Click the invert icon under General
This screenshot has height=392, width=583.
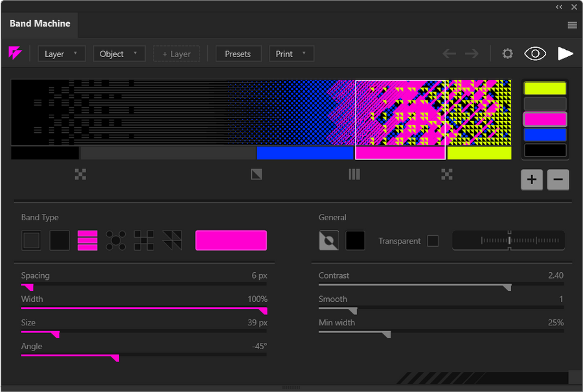click(x=328, y=240)
